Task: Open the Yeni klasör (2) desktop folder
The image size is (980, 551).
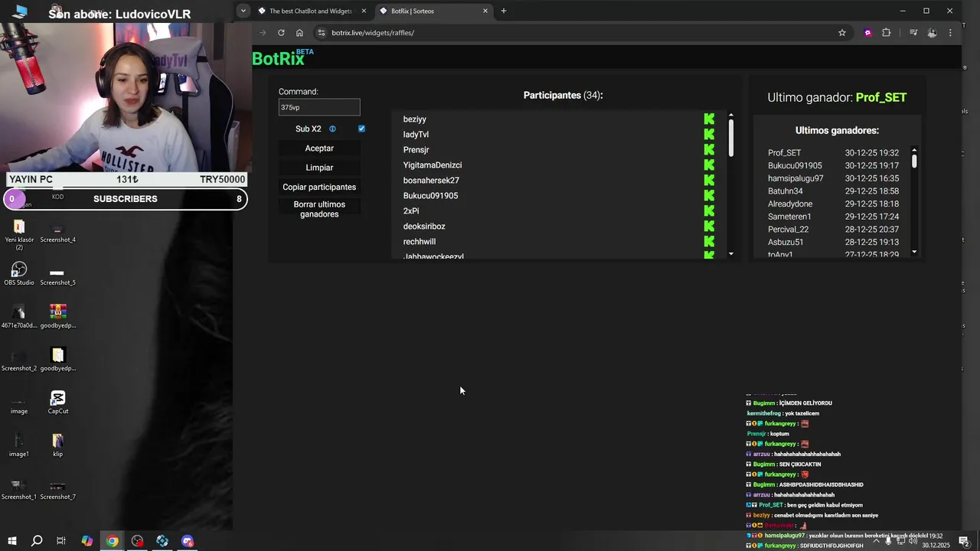Action: coord(19,234)
